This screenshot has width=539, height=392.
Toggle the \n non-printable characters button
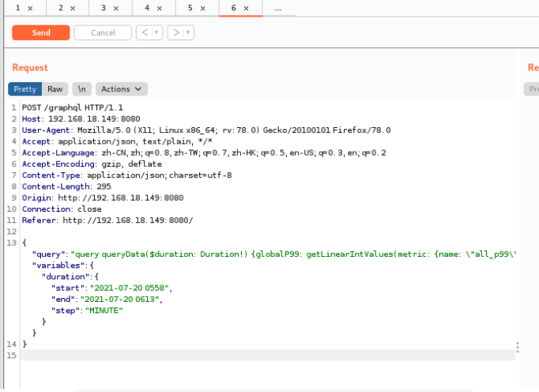click(x=82, y=89)
